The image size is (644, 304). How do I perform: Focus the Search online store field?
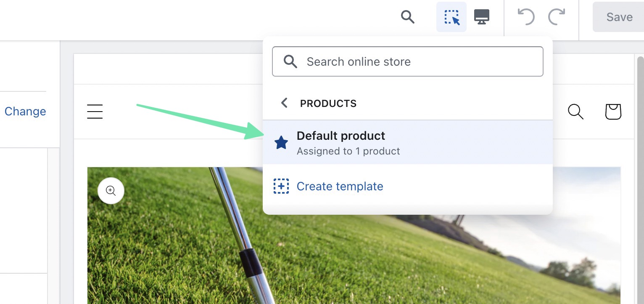coord(408,61)
